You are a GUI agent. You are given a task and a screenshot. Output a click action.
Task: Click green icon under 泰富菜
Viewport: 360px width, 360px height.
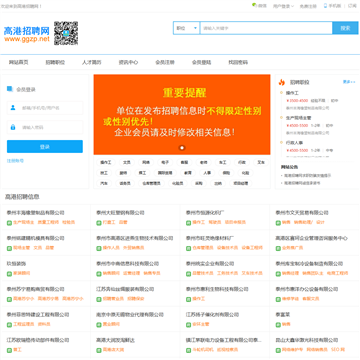coord(278,324)
